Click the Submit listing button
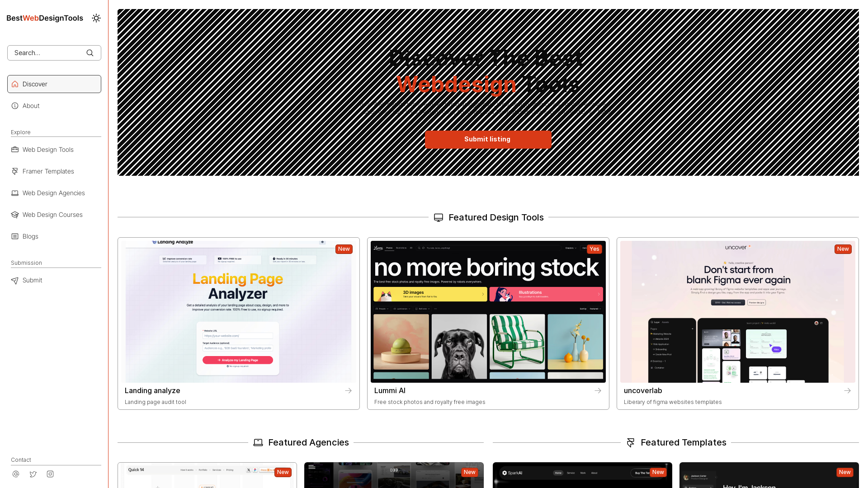This screenshot has width=868, height=488. coord(488,140)
